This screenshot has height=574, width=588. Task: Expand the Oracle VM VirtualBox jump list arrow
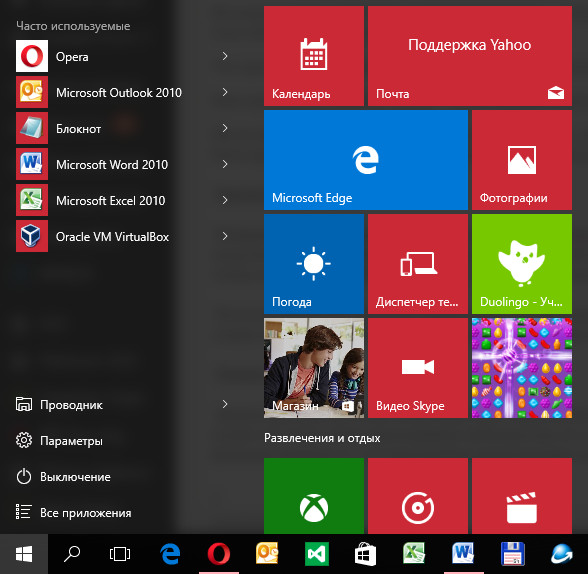[225, 236]
